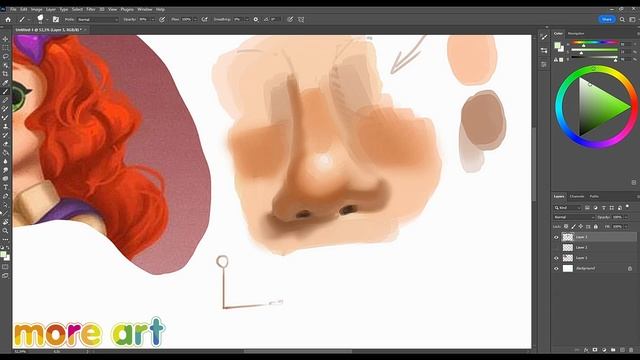Click the horizontal canvas scrollbar
The image size is (640, 360).
coord(298,351)
